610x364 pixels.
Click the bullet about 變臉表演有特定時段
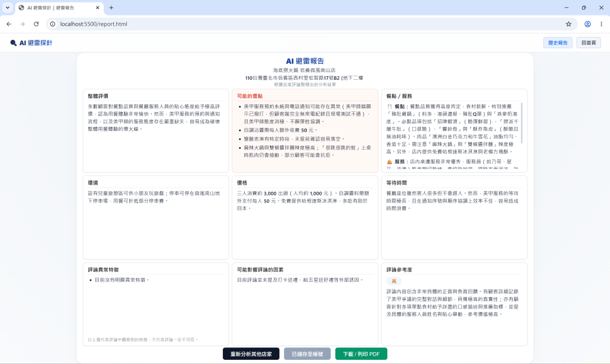pyautogui.click(x=294, y=139)
